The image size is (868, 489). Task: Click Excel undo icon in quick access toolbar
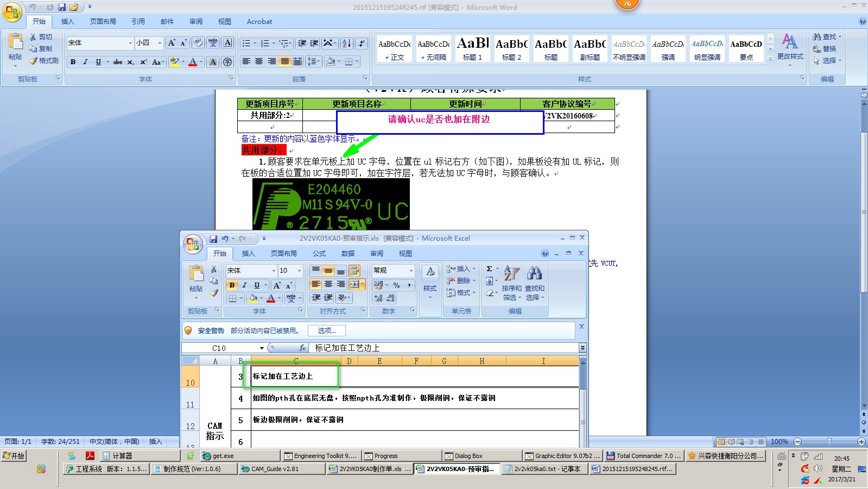click(x=225, y=239)
